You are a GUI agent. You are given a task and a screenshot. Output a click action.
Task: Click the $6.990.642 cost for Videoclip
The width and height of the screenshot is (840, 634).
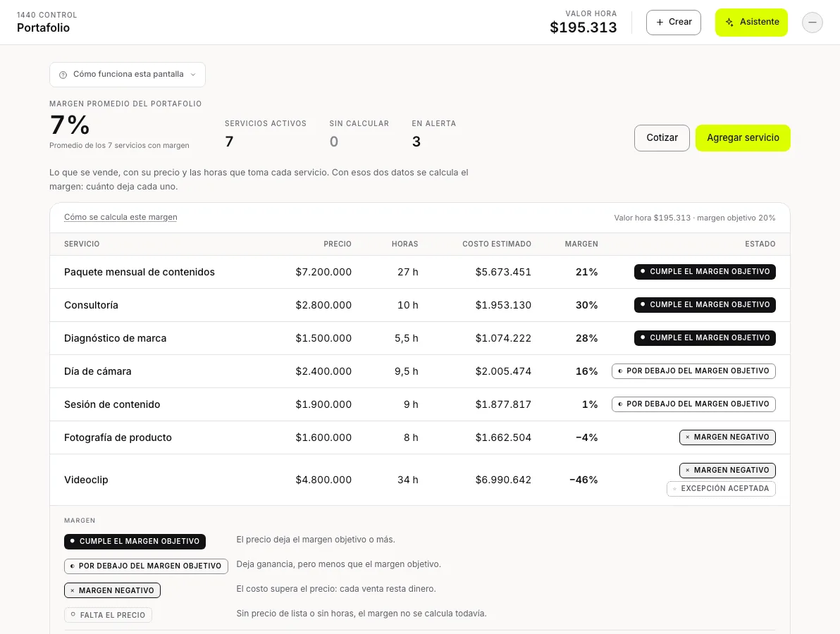[504, 480]
